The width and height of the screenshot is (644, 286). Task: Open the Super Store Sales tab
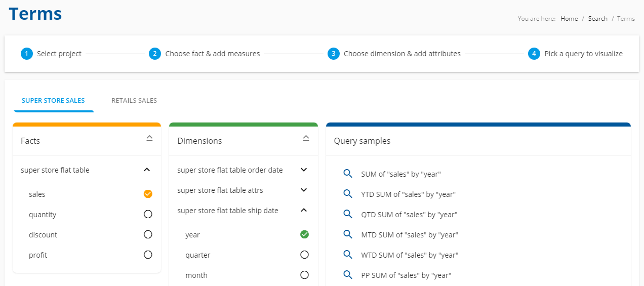(x=53, y=100)
